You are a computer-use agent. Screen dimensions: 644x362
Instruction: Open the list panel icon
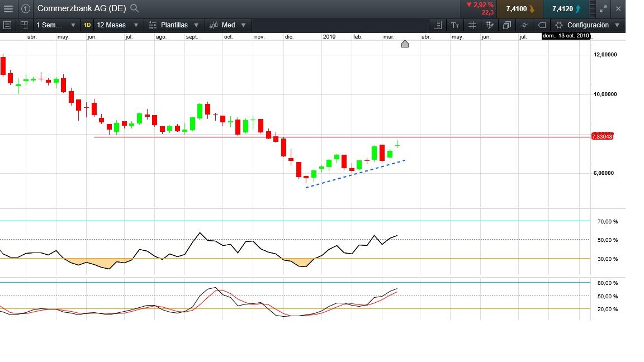[x=7, y=25]
